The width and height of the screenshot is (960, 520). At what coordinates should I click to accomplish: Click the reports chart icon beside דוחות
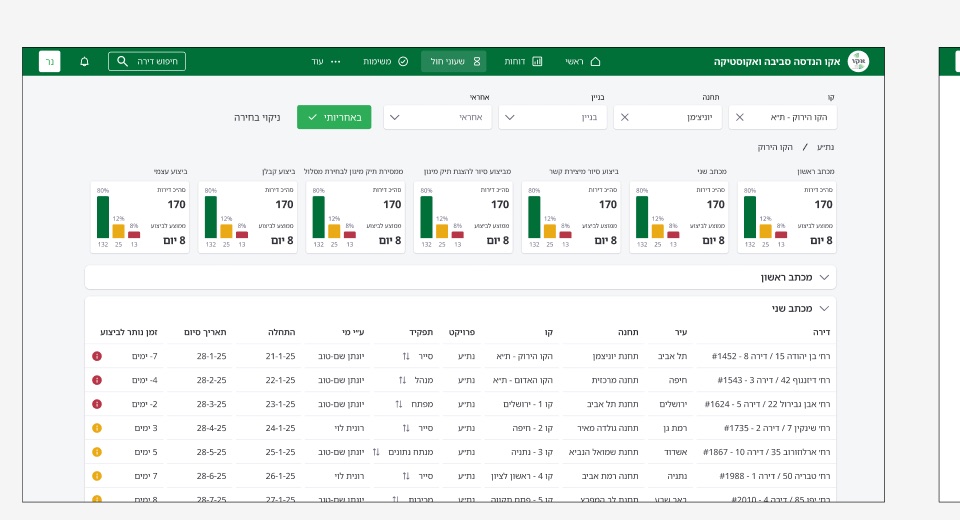pos(537,61)
